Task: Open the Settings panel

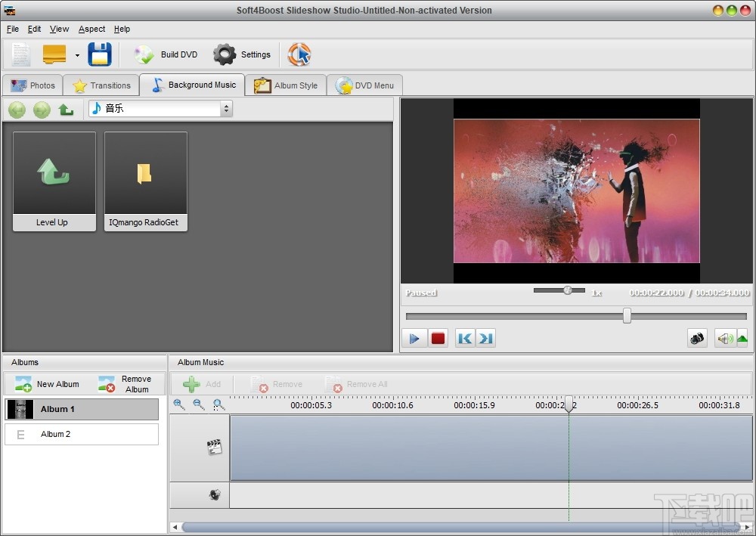Action: point(242,54)
